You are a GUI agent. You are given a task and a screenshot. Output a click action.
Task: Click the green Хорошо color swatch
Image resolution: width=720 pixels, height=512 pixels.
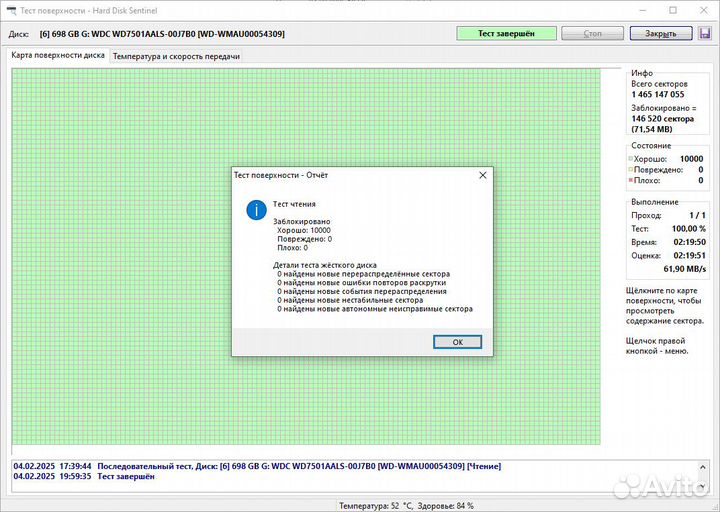click(x=630, y=159)
